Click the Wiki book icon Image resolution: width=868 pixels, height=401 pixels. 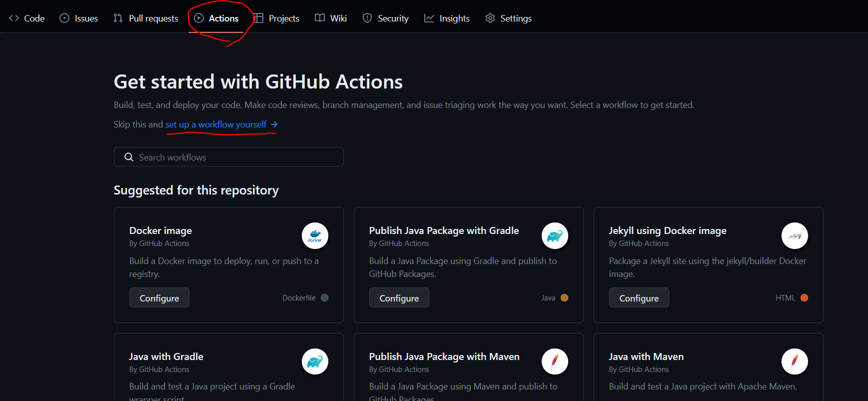pos(320,18)
